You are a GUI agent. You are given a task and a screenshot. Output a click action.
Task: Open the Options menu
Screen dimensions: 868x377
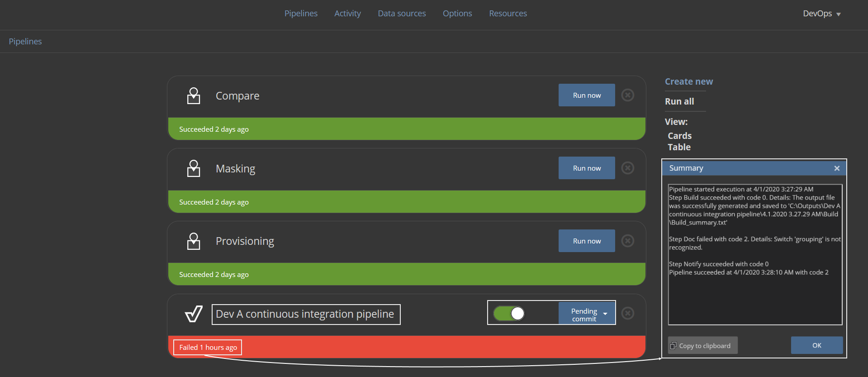457,14
